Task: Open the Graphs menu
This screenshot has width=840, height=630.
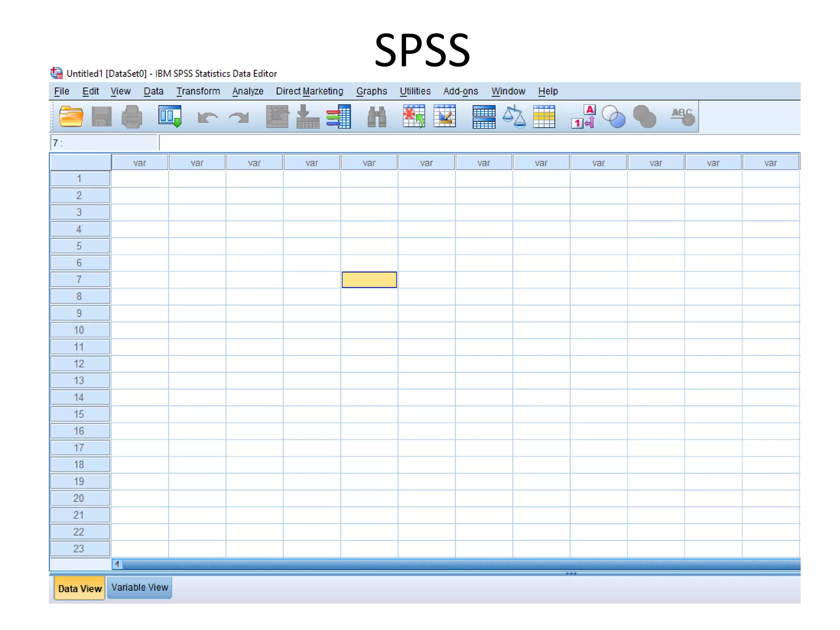Action: click(372, 91)
